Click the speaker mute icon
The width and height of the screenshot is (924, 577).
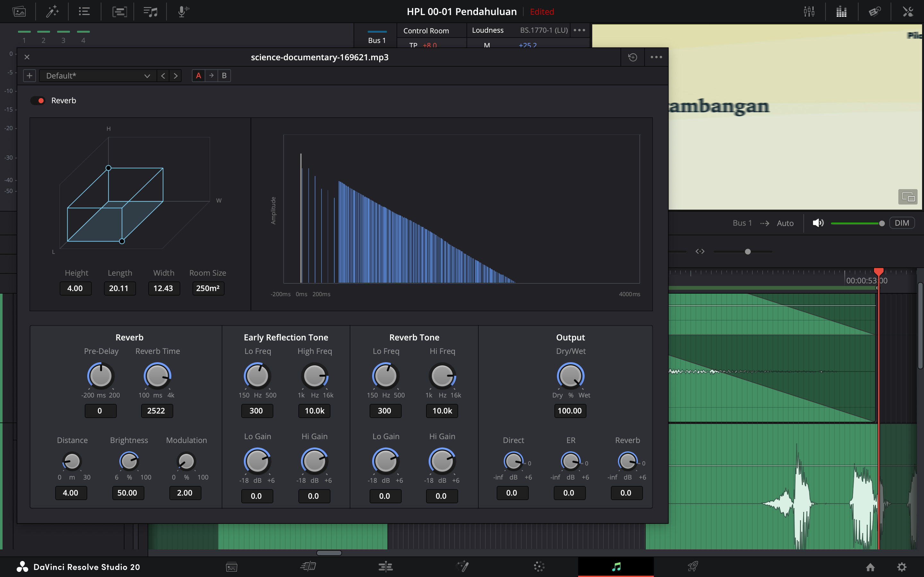point(818,223)
